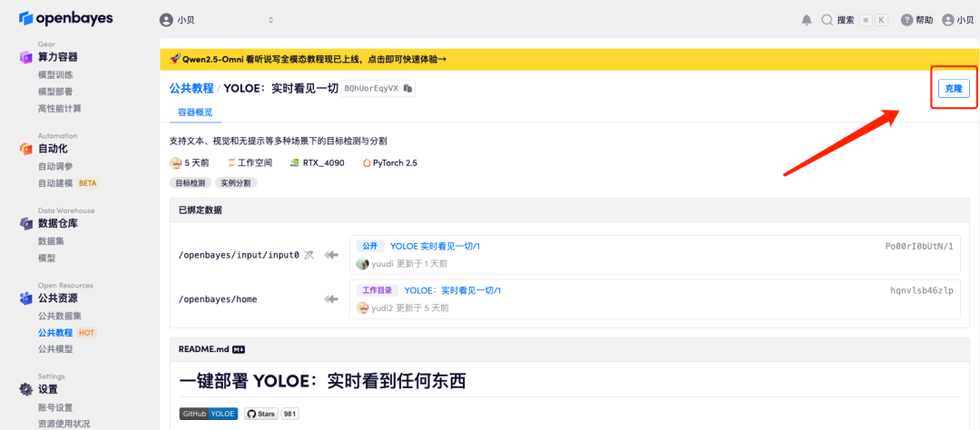Click the markdown badge beside README.md
Screen dimensions: 980x430
238,351
